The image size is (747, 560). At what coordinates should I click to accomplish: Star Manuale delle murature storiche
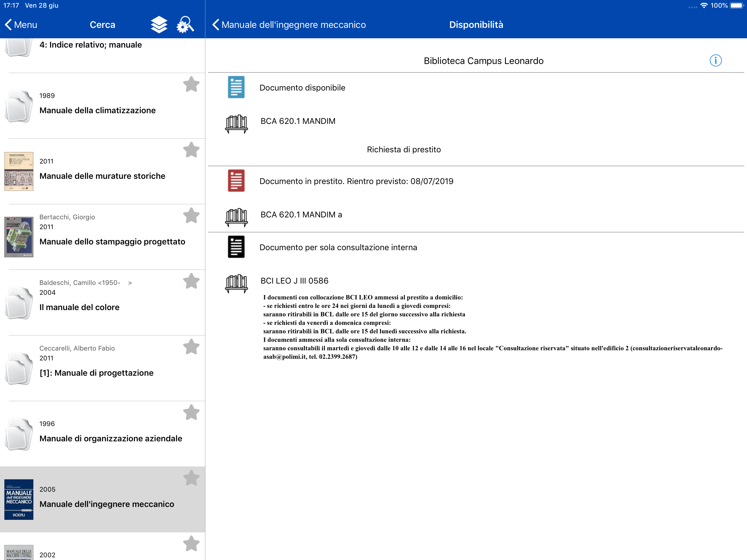point(191,150)
